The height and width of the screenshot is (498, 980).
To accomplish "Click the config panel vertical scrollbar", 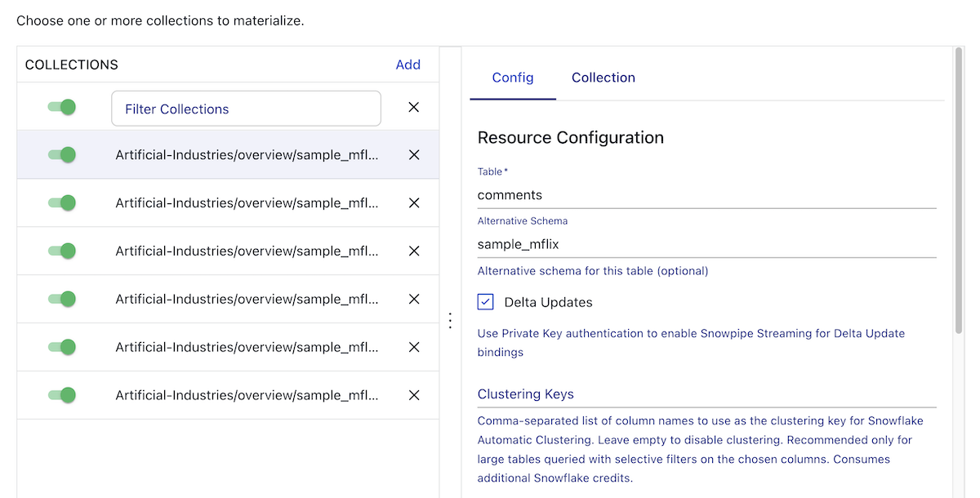I will pyautogui.click(x=959, y=190).
